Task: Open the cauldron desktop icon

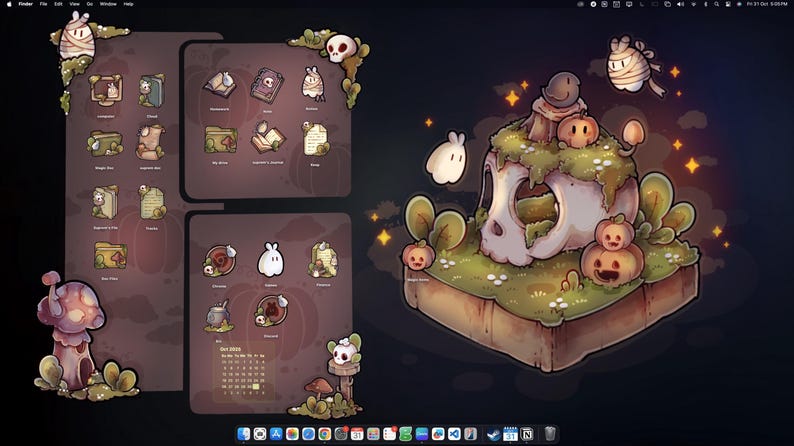Action: (x=219, y=316)
